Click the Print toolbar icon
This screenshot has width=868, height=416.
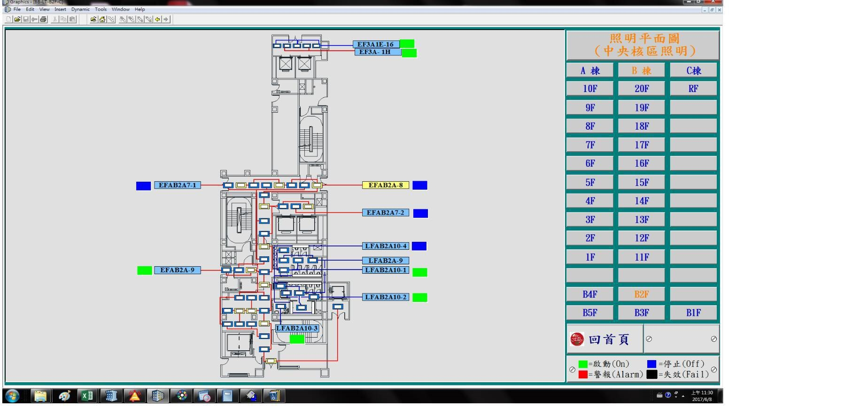(x=43, y=19)
